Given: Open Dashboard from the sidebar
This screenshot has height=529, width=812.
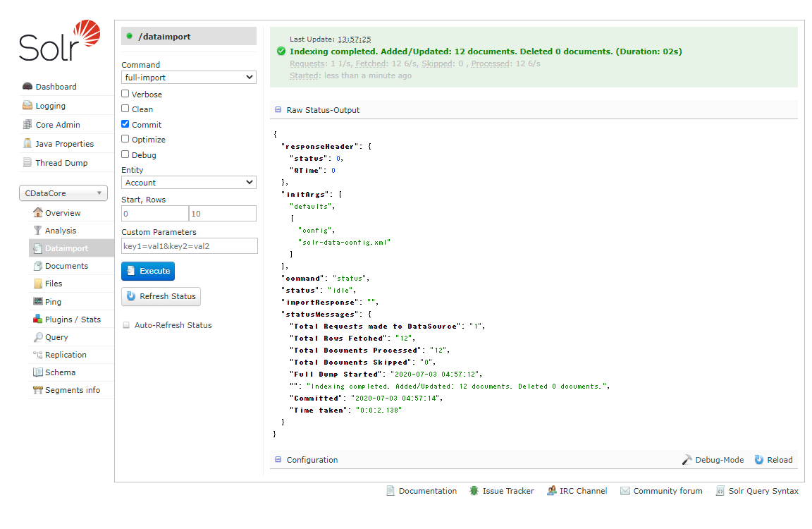Looking at the screenshot, I should point(56,87).
